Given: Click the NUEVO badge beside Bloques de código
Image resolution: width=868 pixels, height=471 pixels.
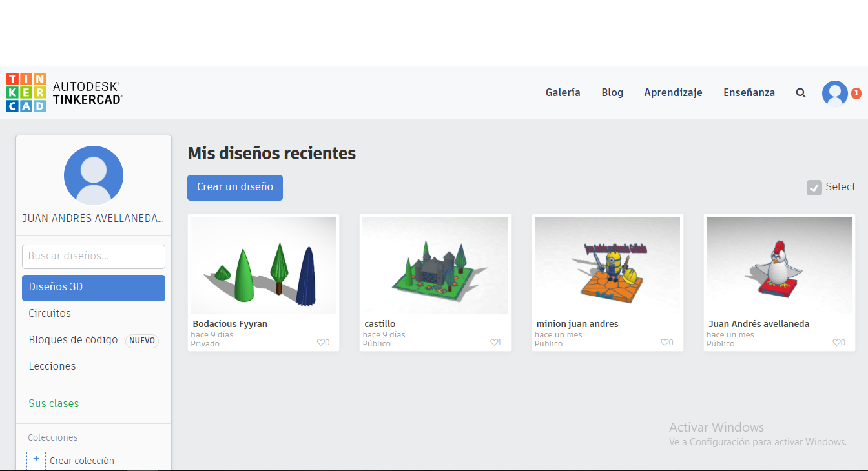Looking at the screenshot, I should (142, 341).
